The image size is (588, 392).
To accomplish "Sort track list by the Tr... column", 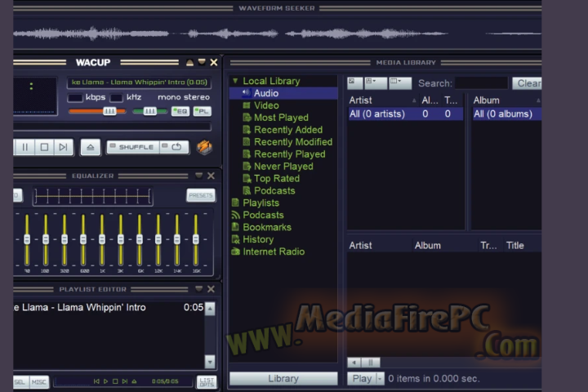I will [x=490, y=245].
